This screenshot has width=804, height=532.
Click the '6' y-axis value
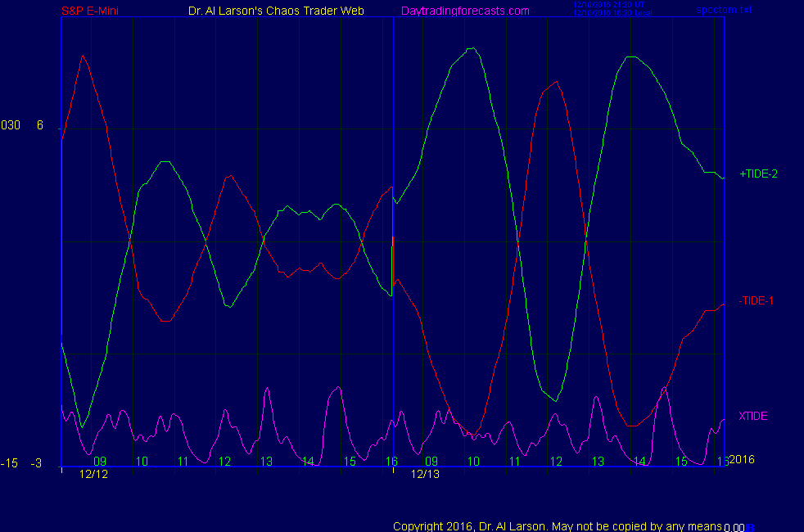pos(40,125)
